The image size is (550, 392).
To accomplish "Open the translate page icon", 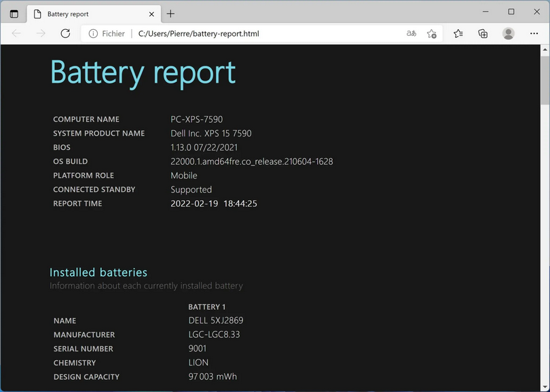I will click(x=411, y=34).
